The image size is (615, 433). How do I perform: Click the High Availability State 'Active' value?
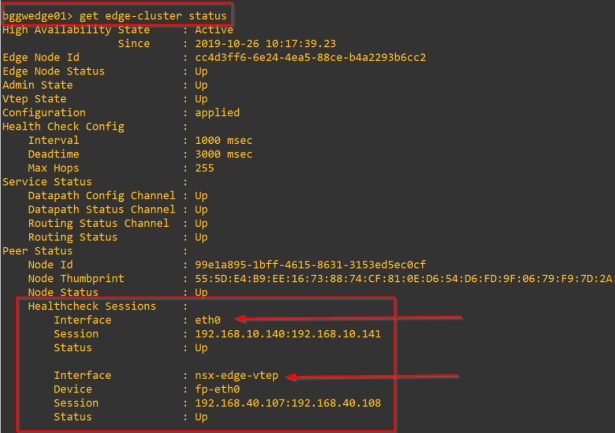click(214, 30)
